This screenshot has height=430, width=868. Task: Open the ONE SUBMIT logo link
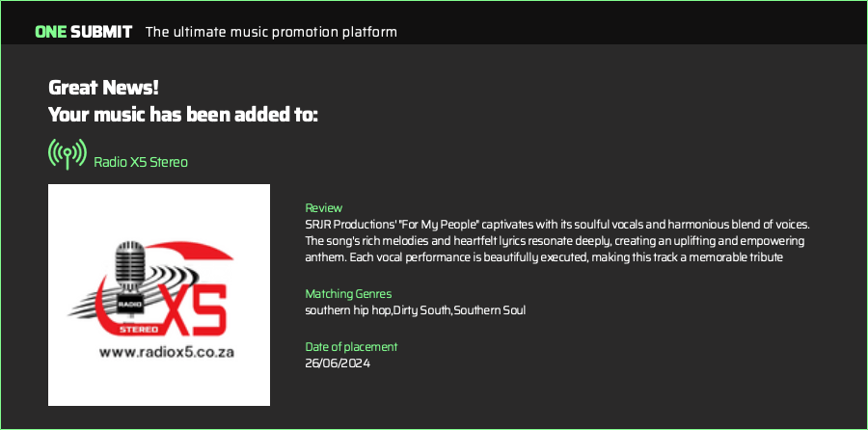point(84,32)
